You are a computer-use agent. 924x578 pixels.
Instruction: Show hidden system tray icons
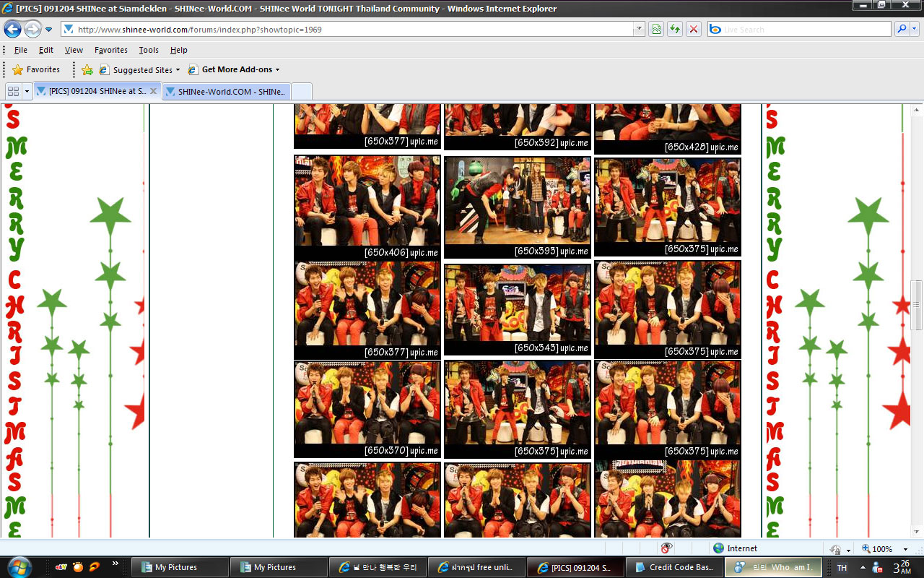tap(863, 568)
